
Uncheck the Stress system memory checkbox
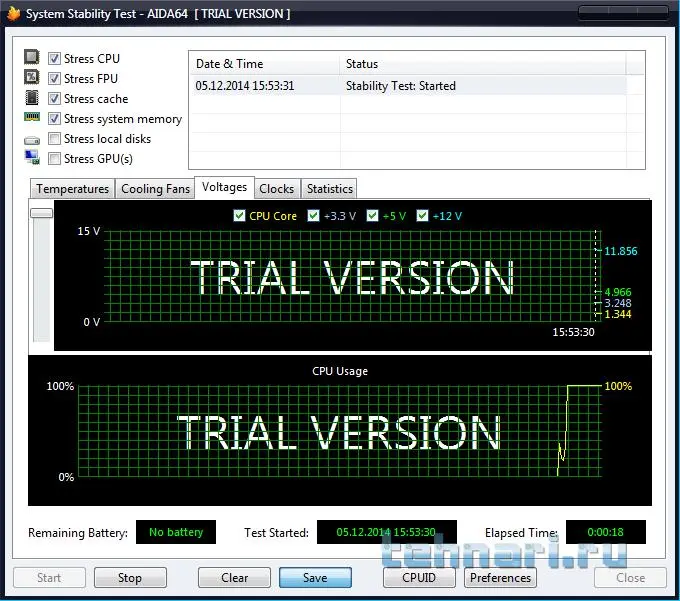coord(54,118)
